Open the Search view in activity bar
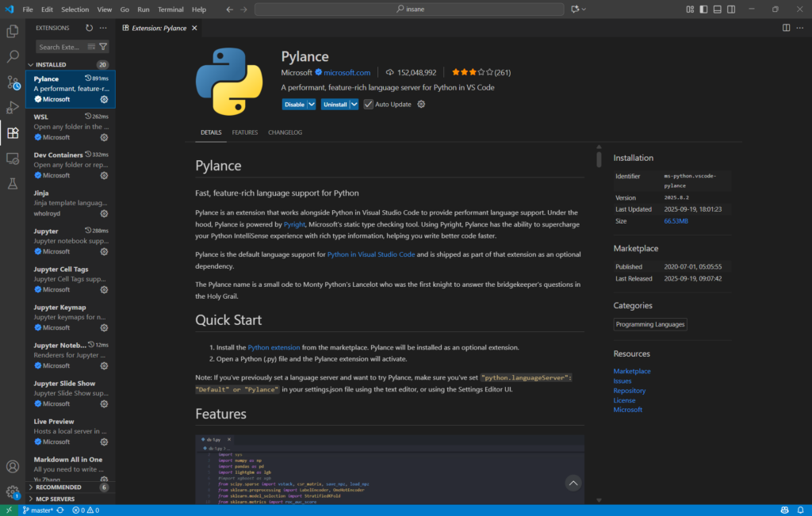 [13, 56]
